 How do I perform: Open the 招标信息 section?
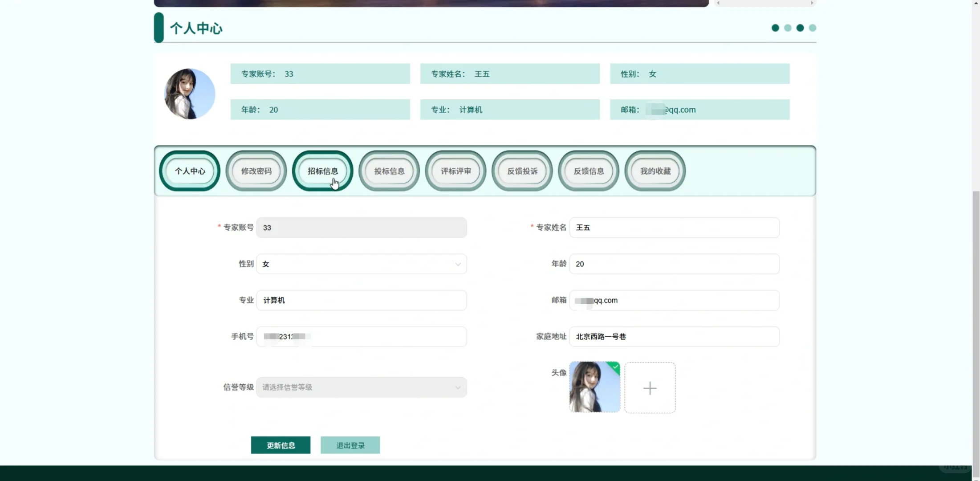pos(322,171)
